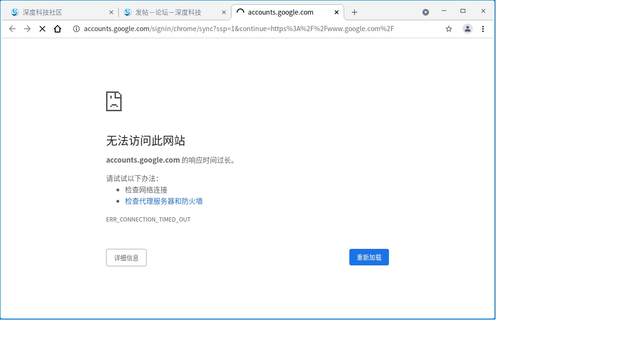Click the loading spinner on accounts.google.com tab

point(240,12)
